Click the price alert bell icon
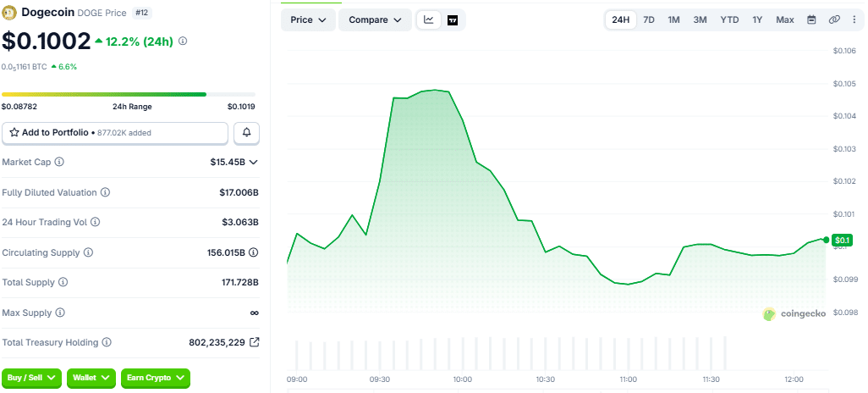 click(247, 133)
